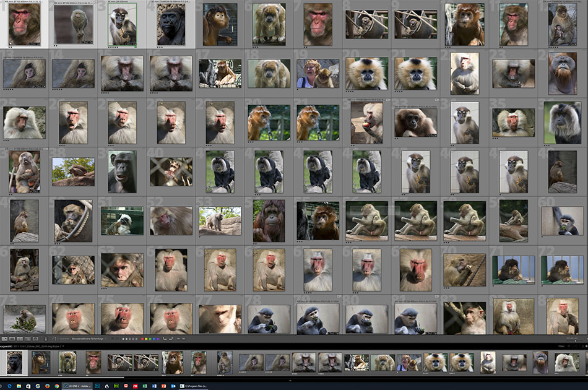Open the 'Benutzerdefinierte Reihenfolge' sort dropdown
Viewport: 588px width, 390px height.
pyautogui.click(x=88, y=339)
